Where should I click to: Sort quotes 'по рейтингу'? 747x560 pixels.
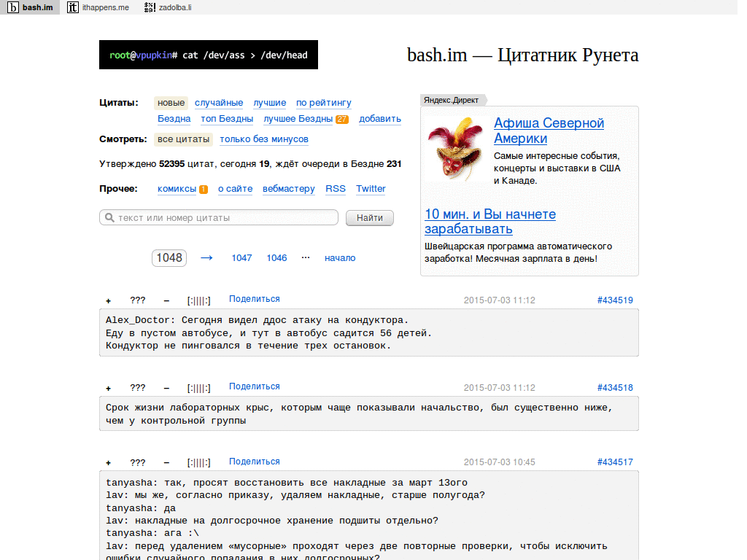(x=323, y=103)
